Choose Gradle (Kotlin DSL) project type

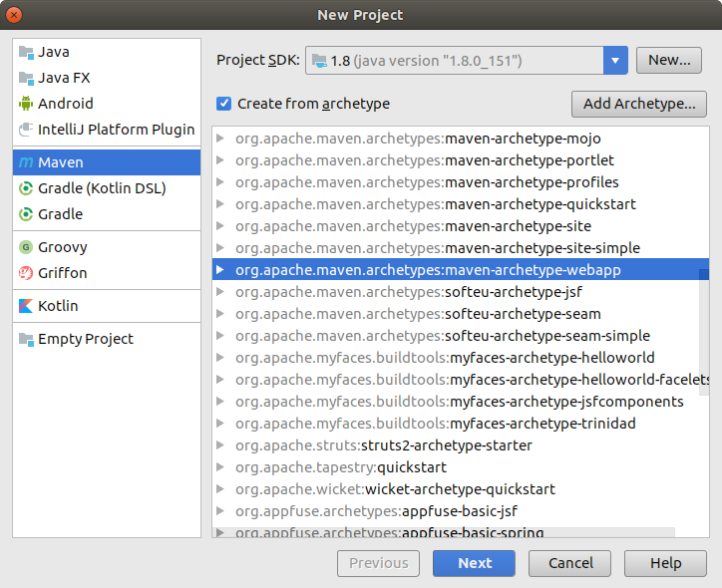tap(107, 188)
